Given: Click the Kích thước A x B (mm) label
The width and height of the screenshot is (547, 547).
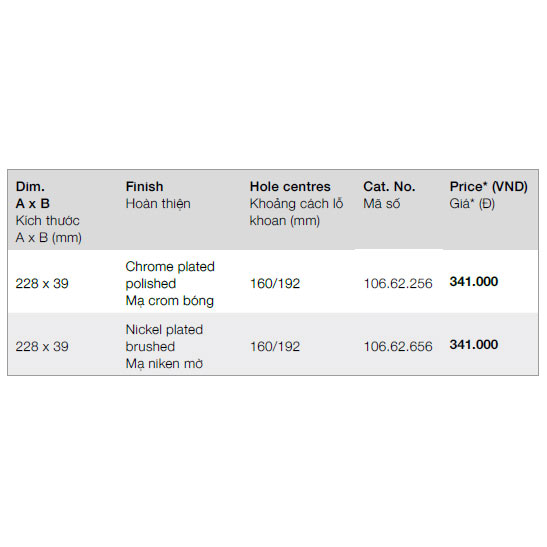Looking at the screenshot, I should coord(48,229).
